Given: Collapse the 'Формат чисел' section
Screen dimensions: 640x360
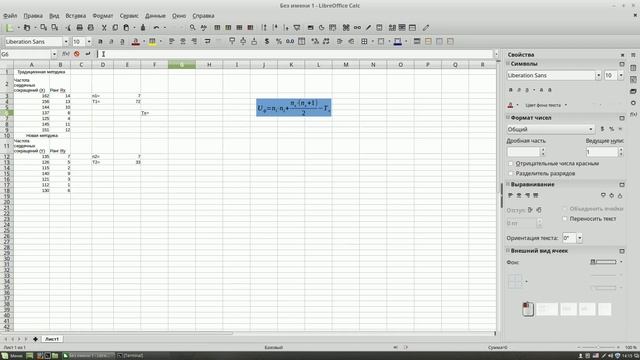Looking at the screenshot, I should [x=508, y=118].
